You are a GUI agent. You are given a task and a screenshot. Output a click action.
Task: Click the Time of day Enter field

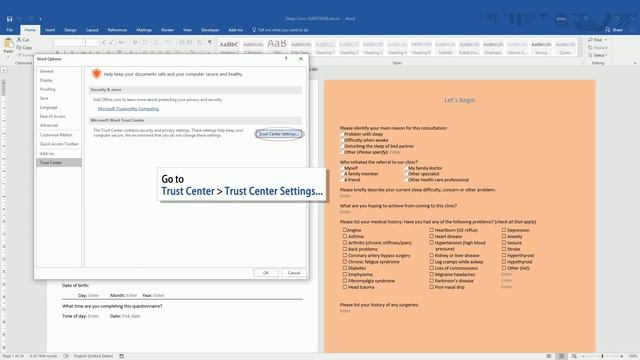pyautogui.click(x=93, y=316)
